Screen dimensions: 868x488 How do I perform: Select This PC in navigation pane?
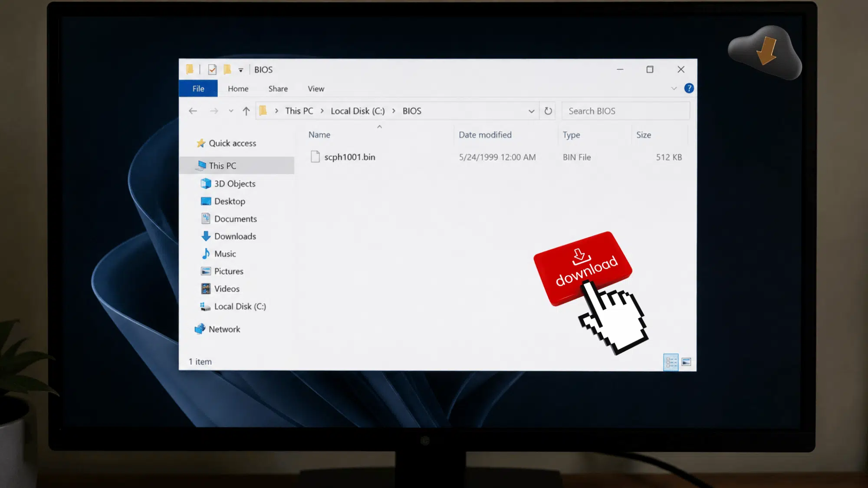pyautogui.click(x=223, y=166)
